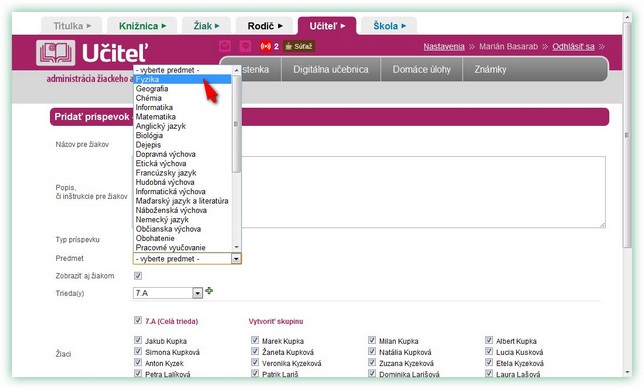Select Fyzika in subject list
Screen dimensions: 644x389
(183, 79)
